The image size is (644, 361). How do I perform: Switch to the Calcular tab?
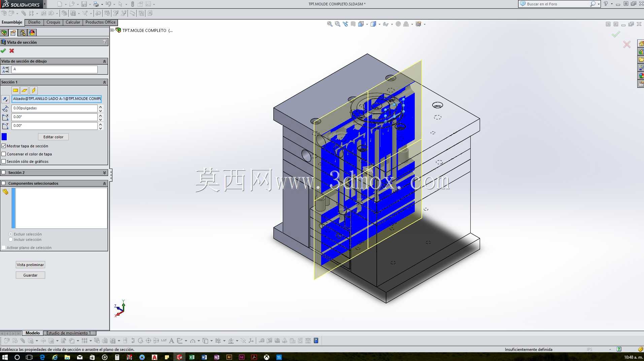pos(73,22)
